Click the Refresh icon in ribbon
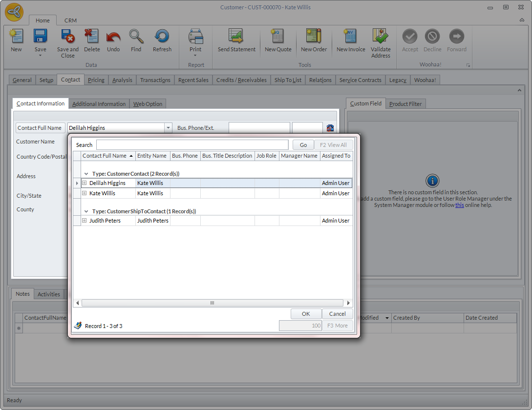 click(x=162, y=37)
